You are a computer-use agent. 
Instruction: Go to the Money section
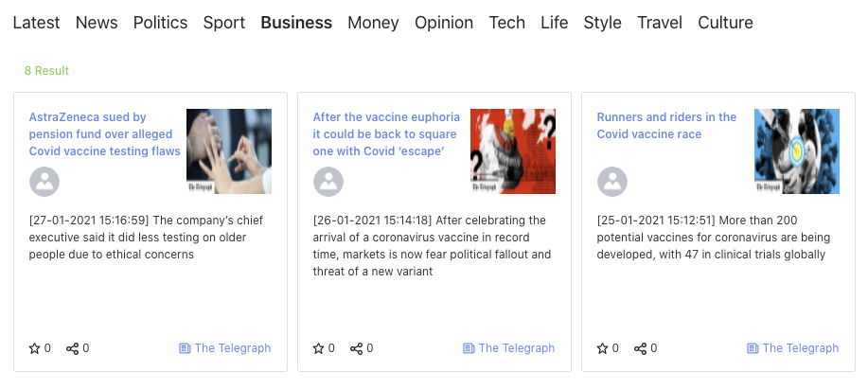[373, 23]
